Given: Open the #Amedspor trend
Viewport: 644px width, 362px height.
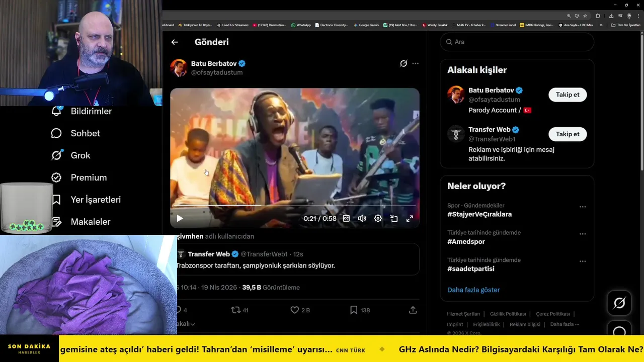Looking at the screenshot, I should tap(466, 242).
